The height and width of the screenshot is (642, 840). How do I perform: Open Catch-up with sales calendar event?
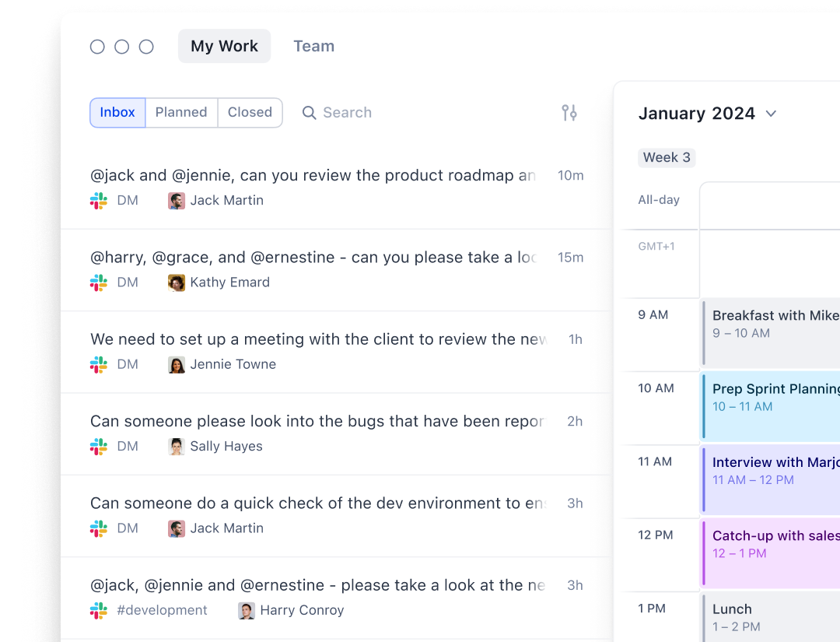[771, 553]
